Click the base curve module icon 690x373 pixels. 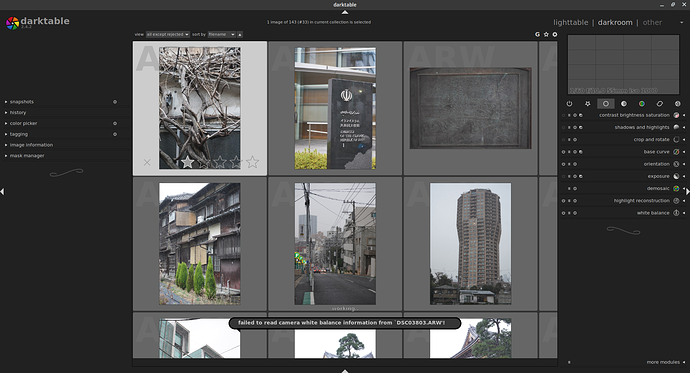(x=676, y=152)
